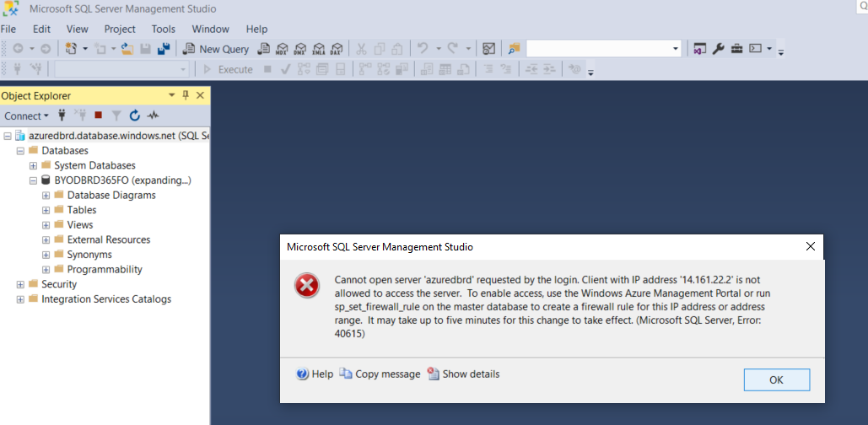Expand the Views folder
The height and width of the screenshot is (425, 868).
46,225
